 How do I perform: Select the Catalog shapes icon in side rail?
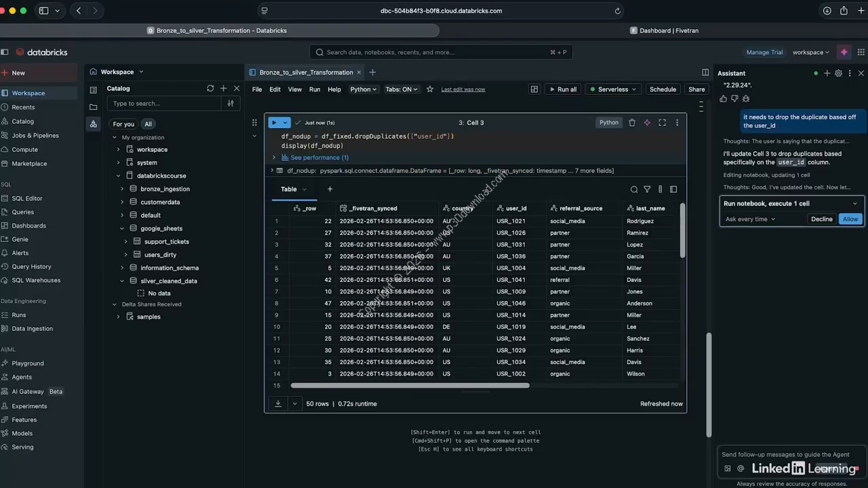(94, 124)
